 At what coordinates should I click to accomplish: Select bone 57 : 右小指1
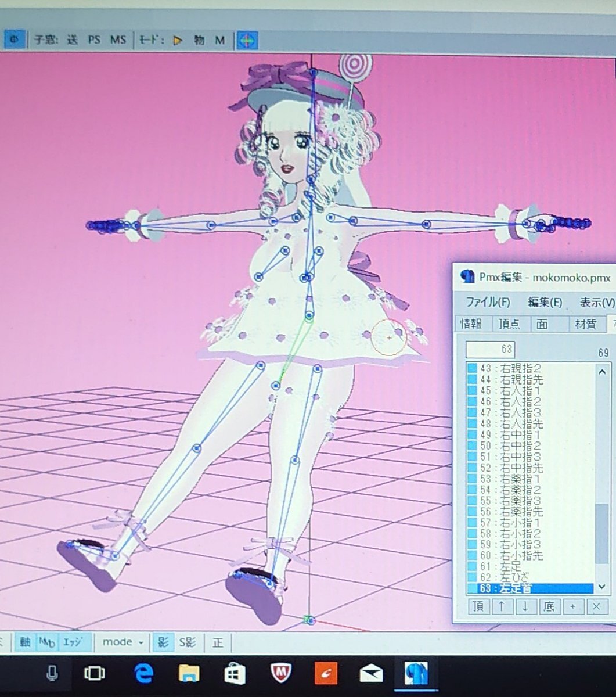[531, 523]
